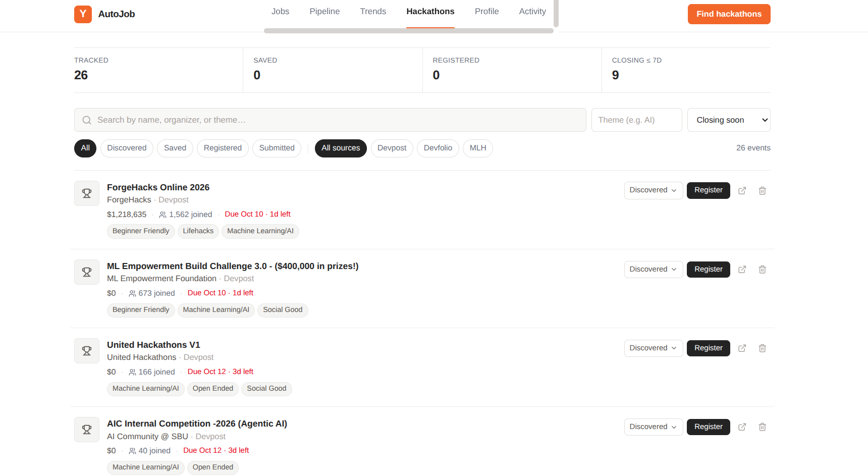The image size is (868, 476).
Task: Expand status dropdown for ML Empowerment Build Challenge
Action: pos(654,270)
